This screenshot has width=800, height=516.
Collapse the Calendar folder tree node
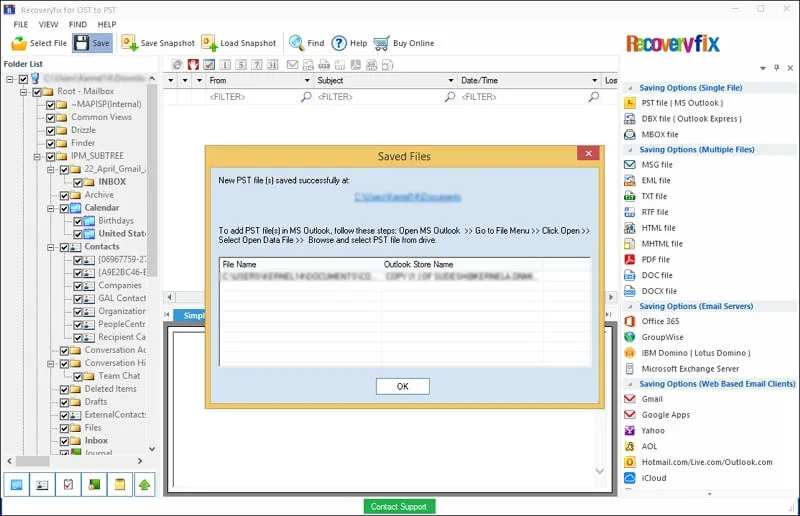[x=50, y=208]
